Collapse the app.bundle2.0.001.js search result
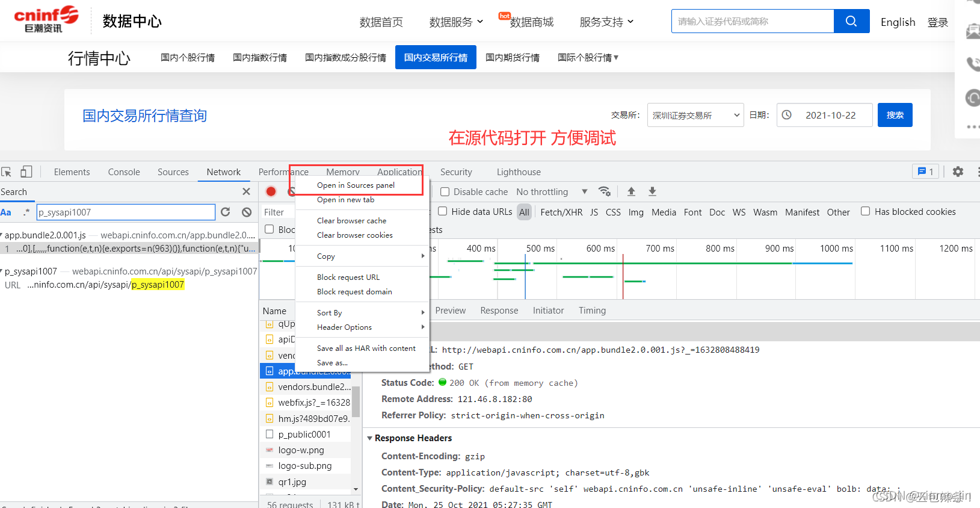The width and height of the screenshot is (980, 508). point(2,235)
